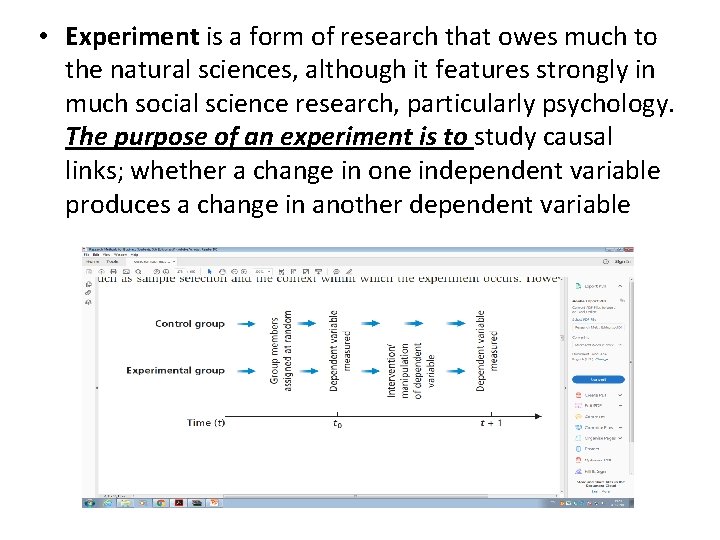Click the "Experimental group" label in diagram
Screen dimensions: 720x540
(x=175, y=371)
